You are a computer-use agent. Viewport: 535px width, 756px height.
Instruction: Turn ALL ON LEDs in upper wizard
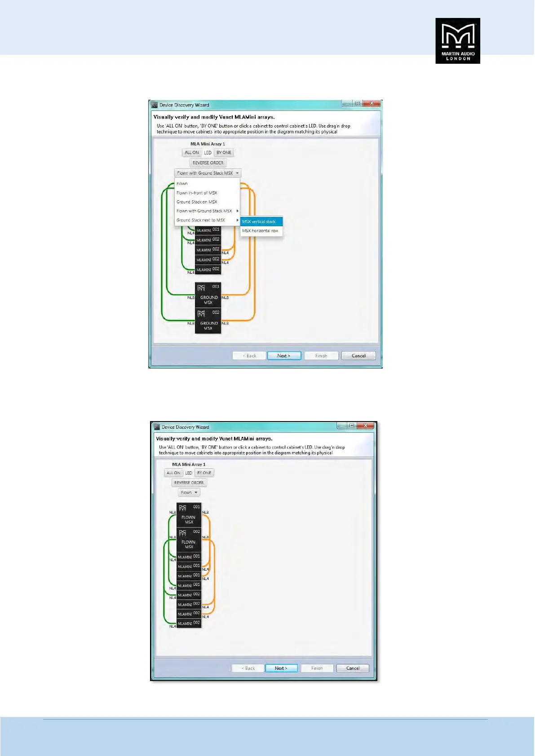192,153
